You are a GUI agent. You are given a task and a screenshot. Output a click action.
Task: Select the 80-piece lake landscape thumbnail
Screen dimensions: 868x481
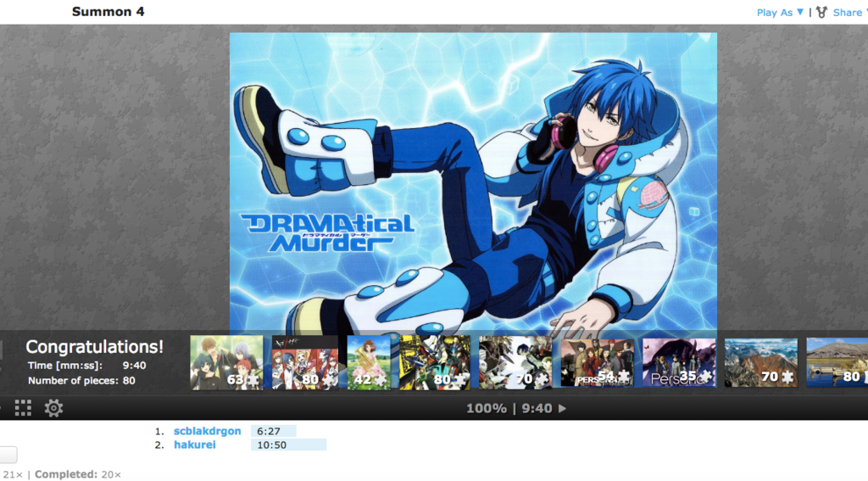pyautogui.click(x=837, y=362)
